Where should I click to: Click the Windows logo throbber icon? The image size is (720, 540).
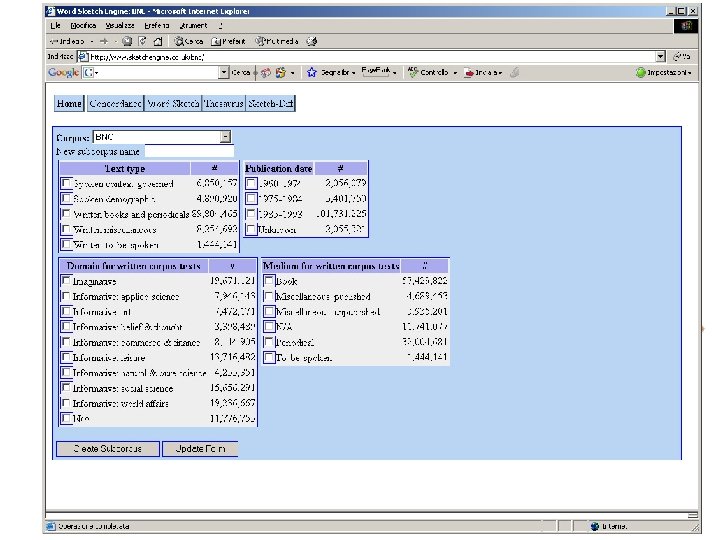686,26
